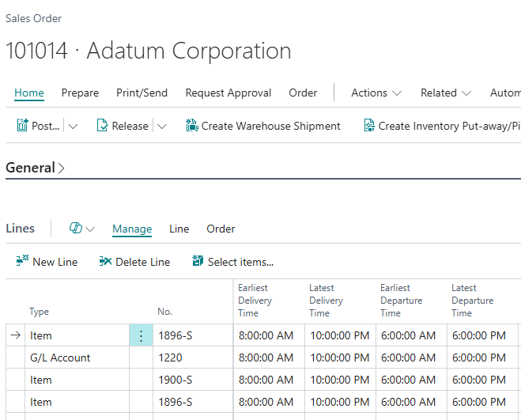The image size is (521, 420).
Task: Select the Line menu in Lines section
Action: tap(179, 229)
